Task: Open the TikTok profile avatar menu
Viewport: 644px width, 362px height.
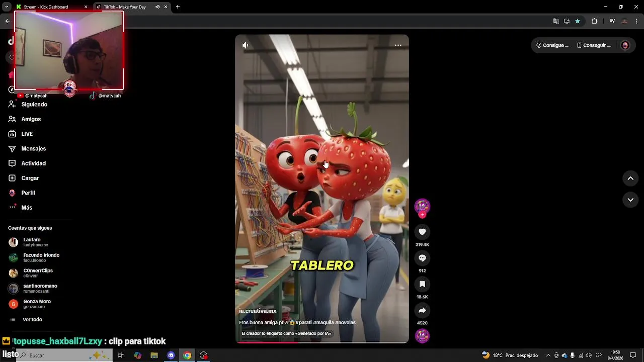Action: [625, 45]
